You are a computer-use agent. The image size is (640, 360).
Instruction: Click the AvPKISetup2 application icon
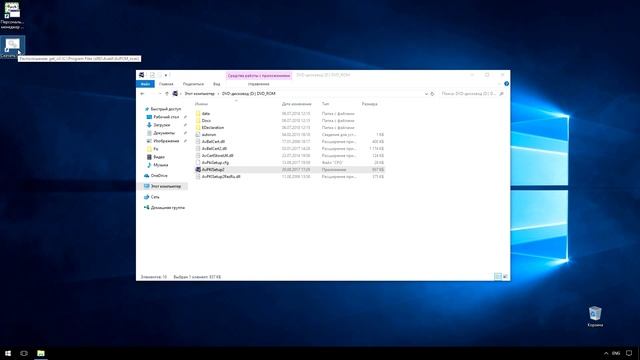(x=198, y=169)
